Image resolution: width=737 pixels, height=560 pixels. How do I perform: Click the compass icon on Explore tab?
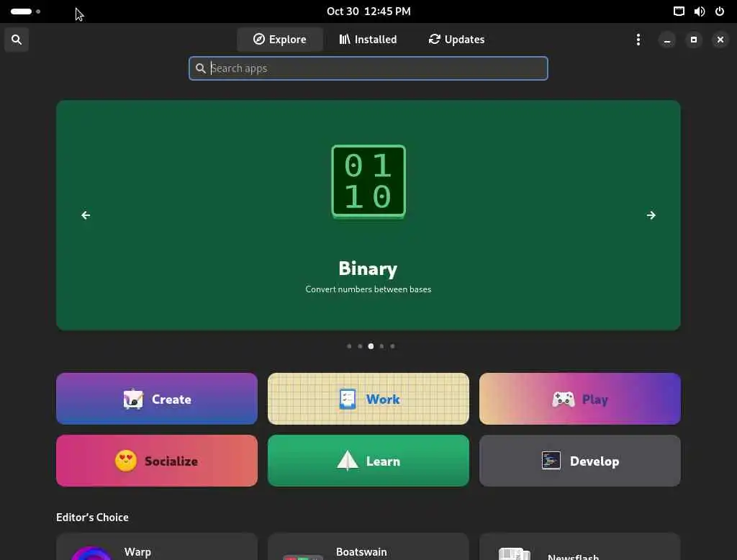pos(259,39)
